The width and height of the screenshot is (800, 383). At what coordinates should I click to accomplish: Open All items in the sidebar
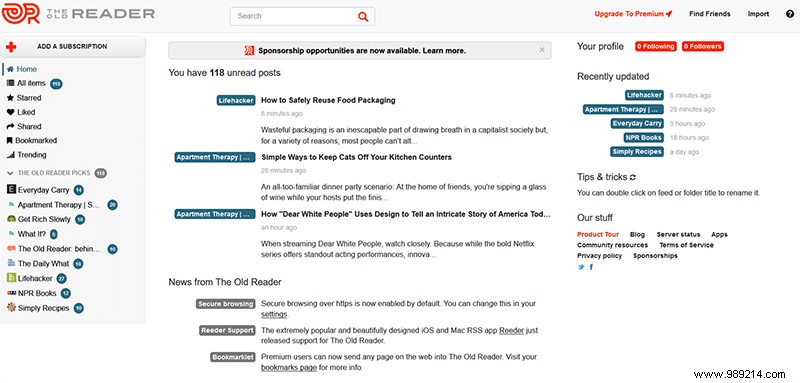31,83
